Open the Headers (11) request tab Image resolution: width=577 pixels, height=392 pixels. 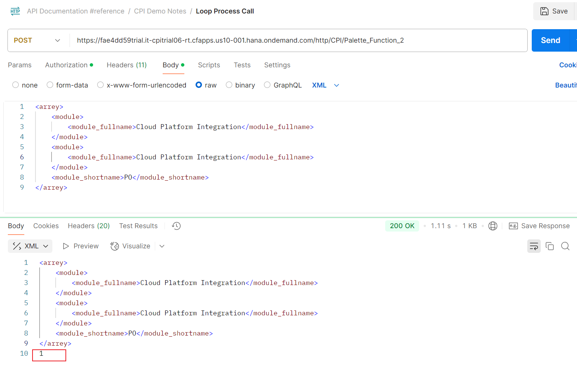[127, 65]
